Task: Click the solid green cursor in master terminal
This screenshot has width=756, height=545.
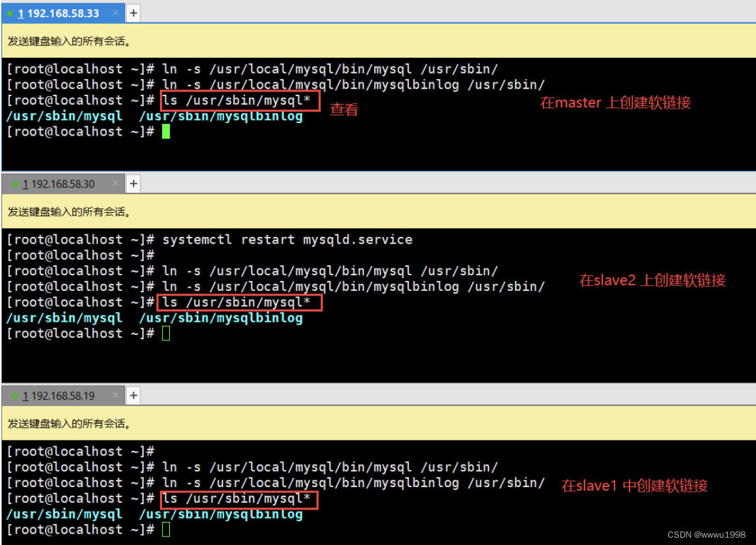Action: (x=166, y=132)
